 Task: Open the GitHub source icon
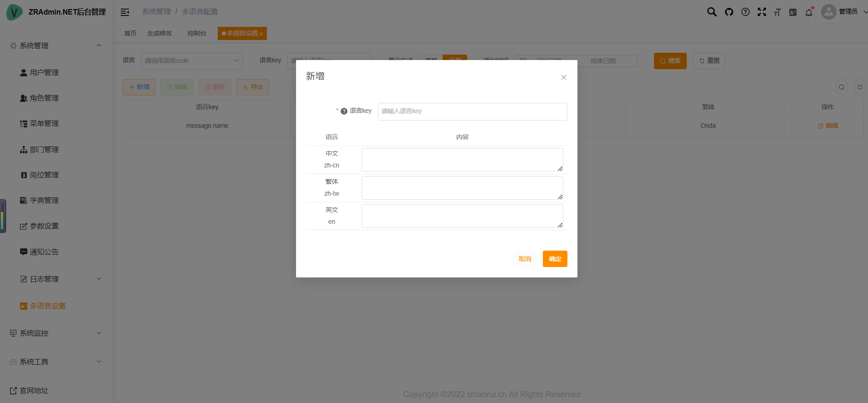(729, 12)
